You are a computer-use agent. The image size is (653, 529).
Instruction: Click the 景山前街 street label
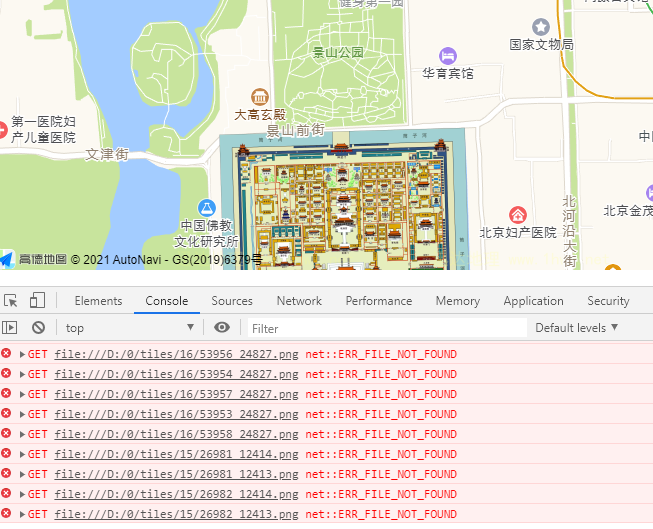[x=295, y=130]
